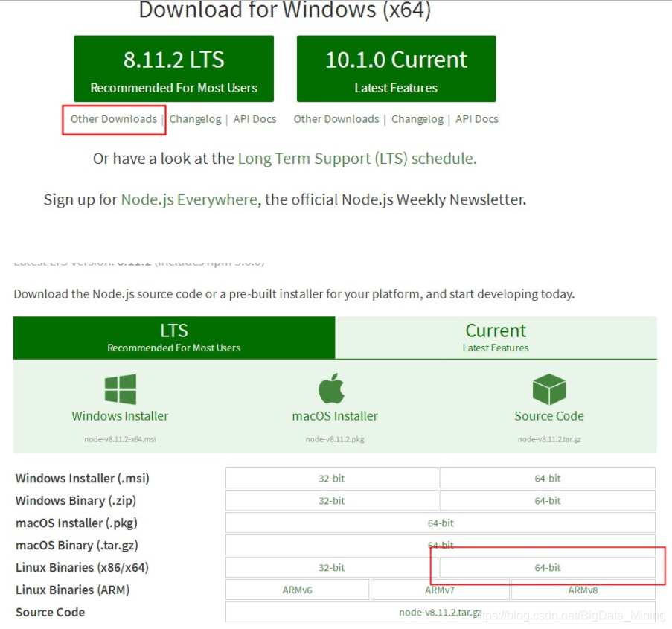The image size is (672, 629).
Task: Download Windows Binary (.zip) 32-bit
Action: 331,500
